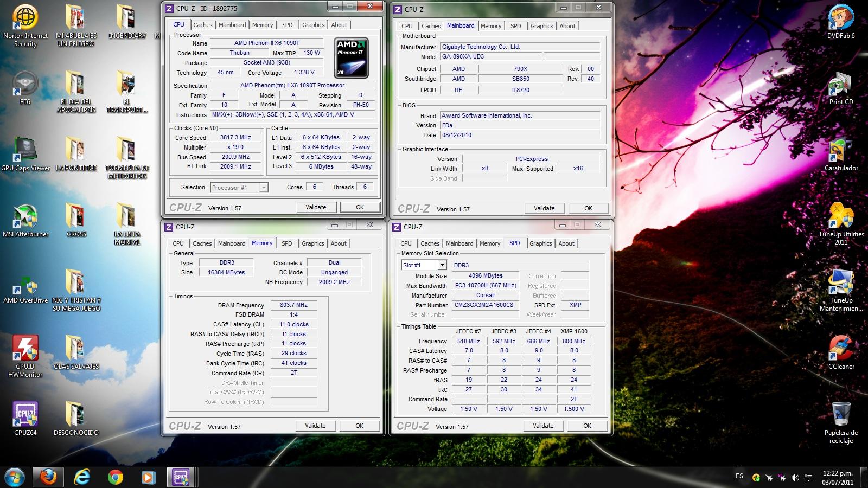Click the ES language indicator in taskbar
Image resolution: width=868 pixels, height=488 pixels.
click(739, 476)
